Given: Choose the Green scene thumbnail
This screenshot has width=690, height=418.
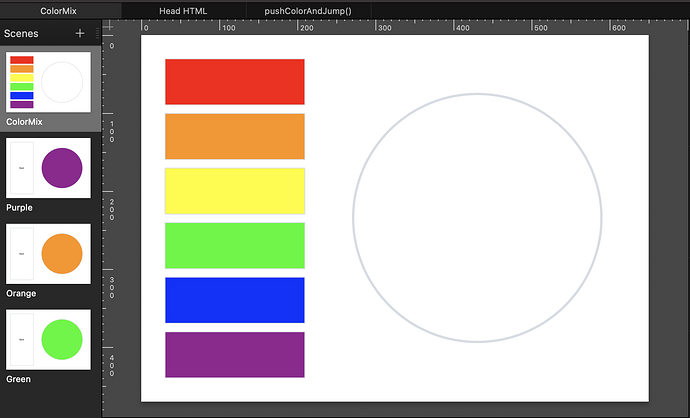Looking at the screenshot, I should tap(48, 339).
